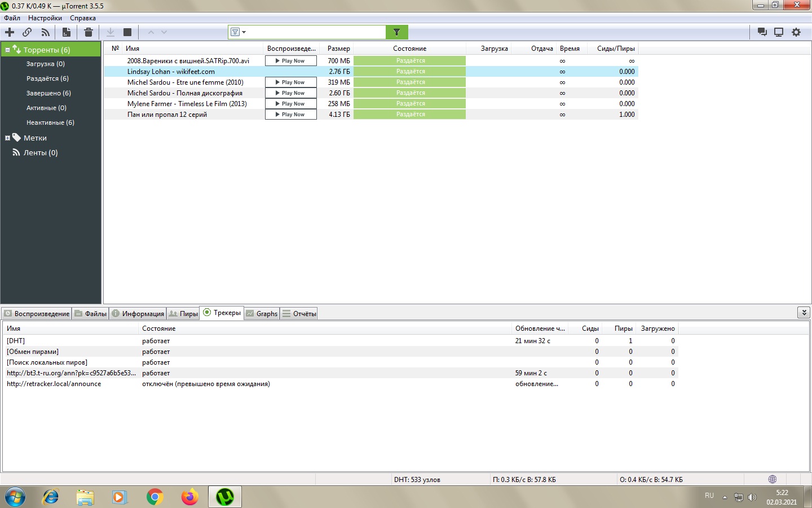The width and height of the screenshot is (812, 508).
Task: Open Internet Explorer from taskbar
Action: pos(51,497)
